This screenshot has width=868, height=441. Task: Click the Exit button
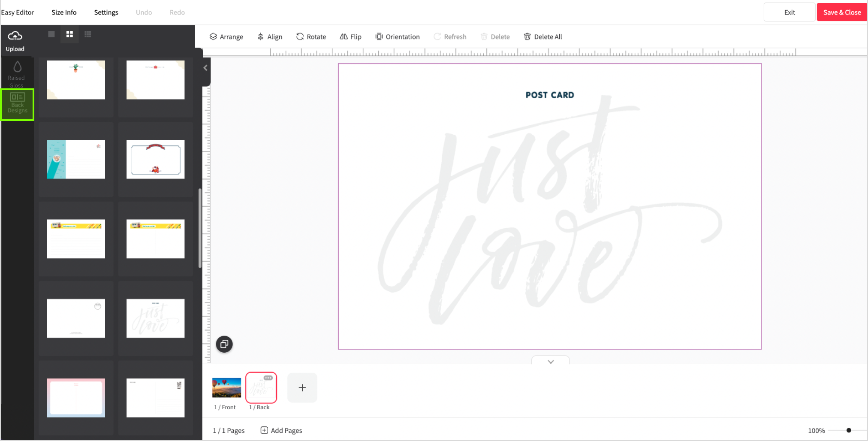click(x=790, y=12)
